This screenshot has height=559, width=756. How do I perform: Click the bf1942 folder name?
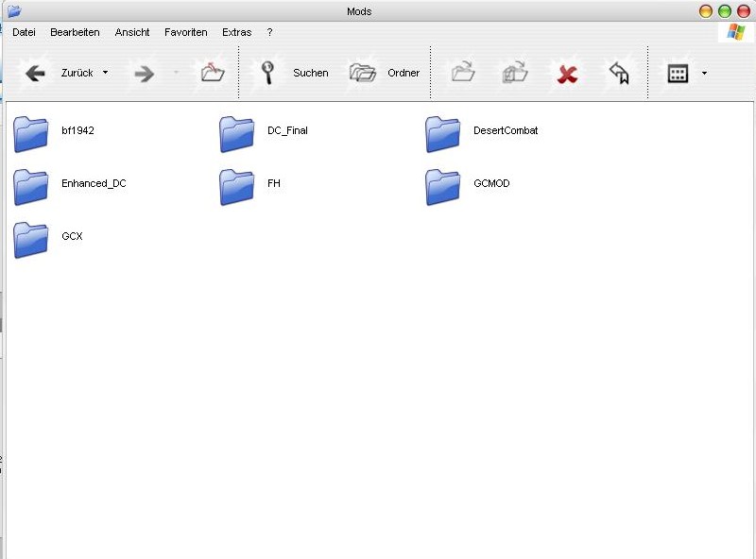click(x=77, y=130)
